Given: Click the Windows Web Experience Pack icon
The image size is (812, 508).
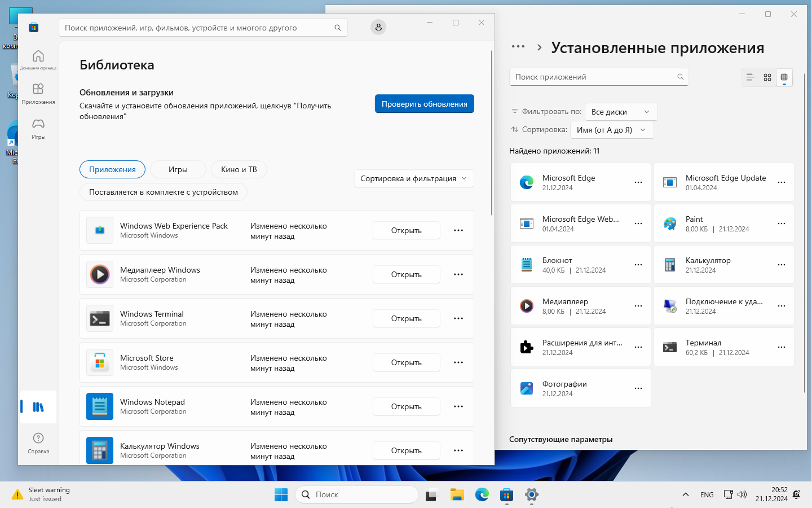Looking at the screenshot, I should coord(100,230).
